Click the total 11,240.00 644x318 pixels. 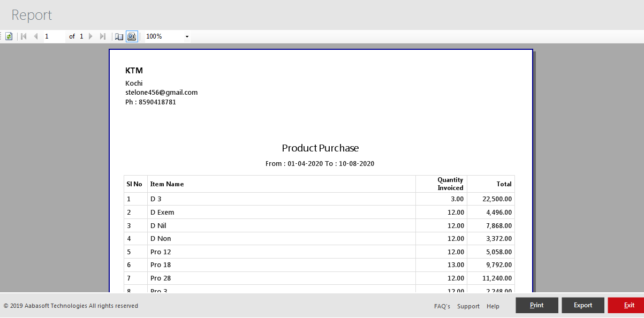coord(497,278)
